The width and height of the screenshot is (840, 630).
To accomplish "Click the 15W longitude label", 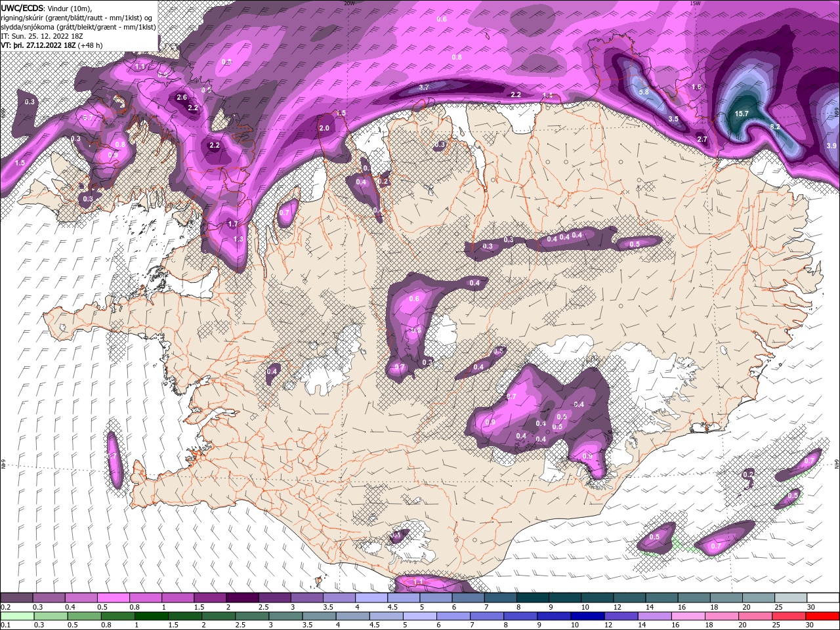I will pos(695,3).
